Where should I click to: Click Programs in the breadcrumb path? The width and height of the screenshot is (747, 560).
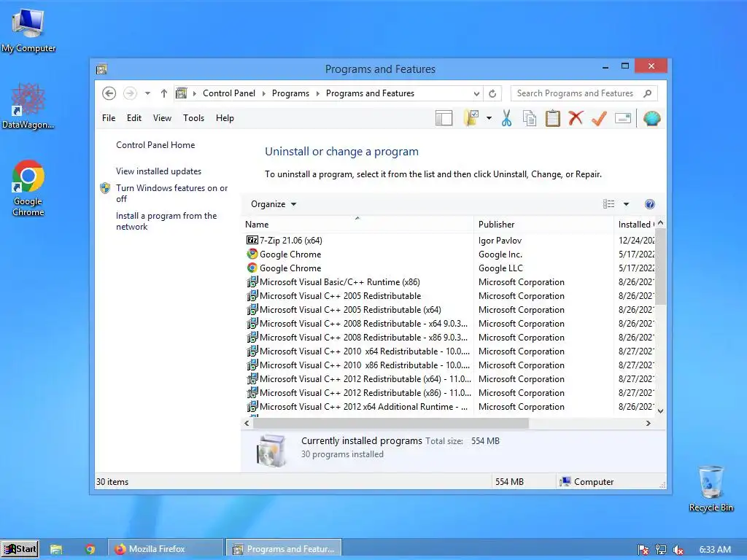290,93
